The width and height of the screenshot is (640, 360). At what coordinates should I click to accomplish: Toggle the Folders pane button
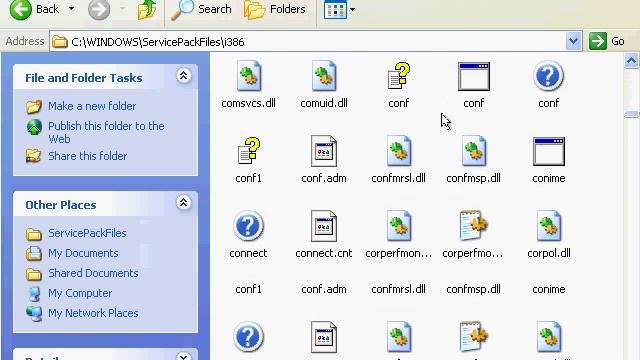(275, 9)
